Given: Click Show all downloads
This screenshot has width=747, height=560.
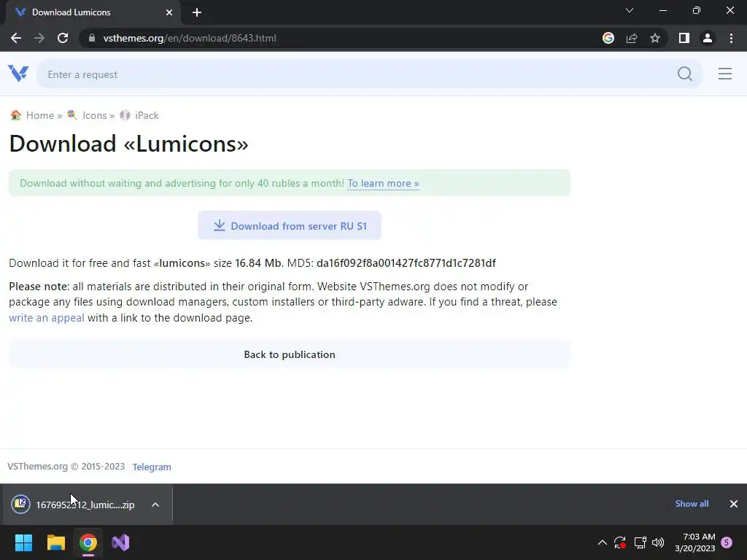Looking at the screenshot, I should (x=692, y=504).
